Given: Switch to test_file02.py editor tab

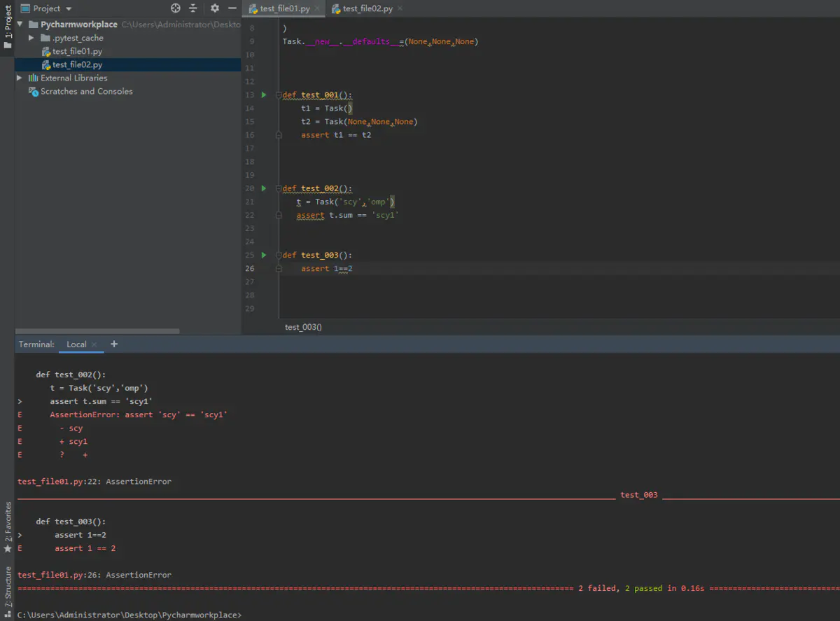Looking at the screenshot, I should 367,9.
